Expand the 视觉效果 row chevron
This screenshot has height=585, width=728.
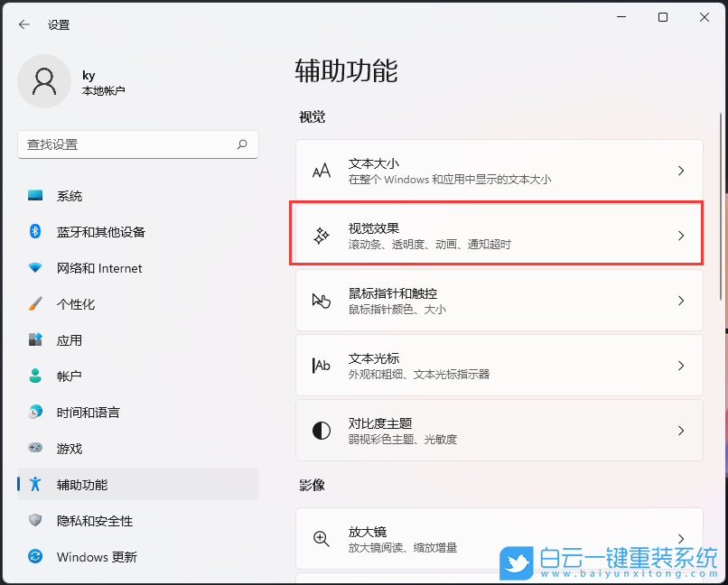[x=680, y=232]
